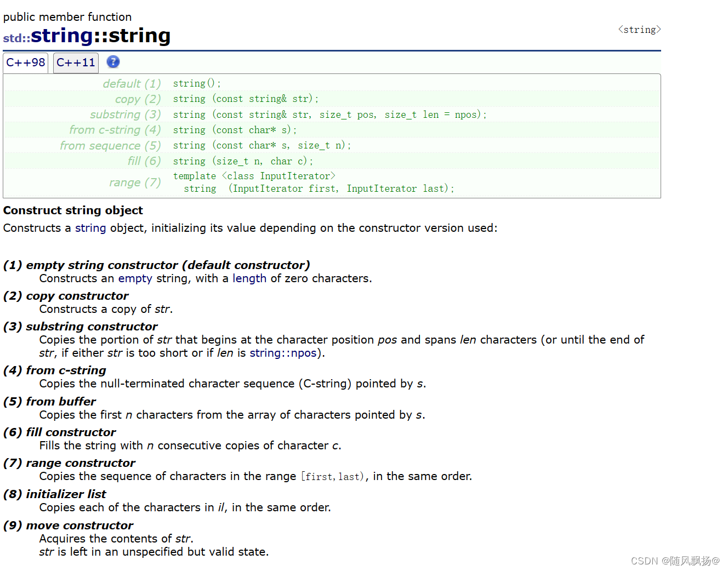Switch to the C++11 tab
728x571 pixels.
click(x=76, y=62)
